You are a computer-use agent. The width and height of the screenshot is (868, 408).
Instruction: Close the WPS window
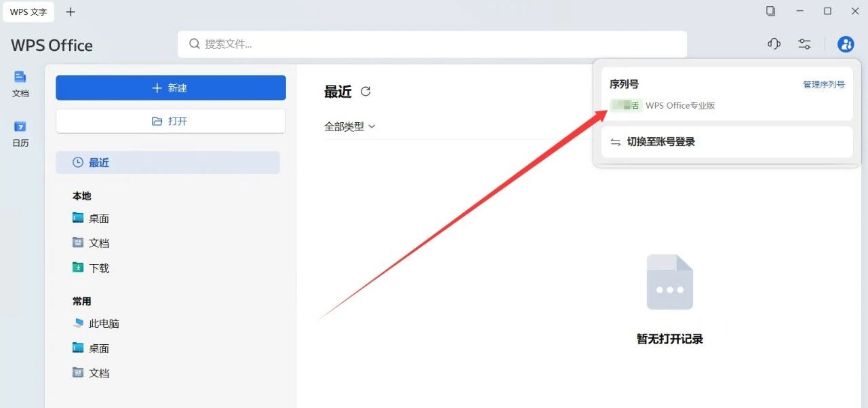[854, 11]
